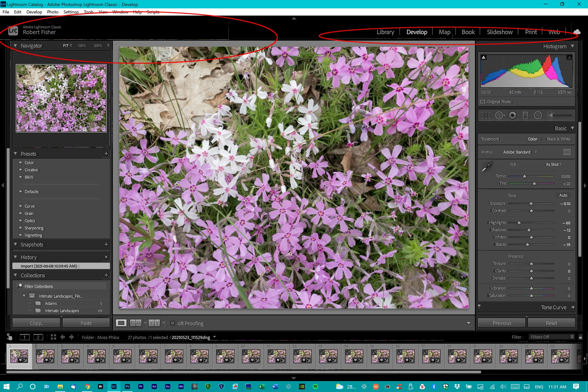The image size is (588, 392).
Task: Enable the Soft Proofing checkbox
Action: coord(173,323)
